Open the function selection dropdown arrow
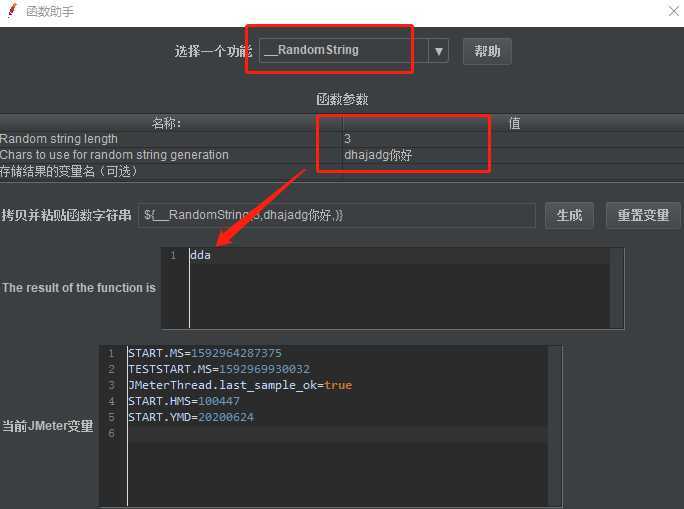This screenshot has width=684, height=509. (438, 51)
